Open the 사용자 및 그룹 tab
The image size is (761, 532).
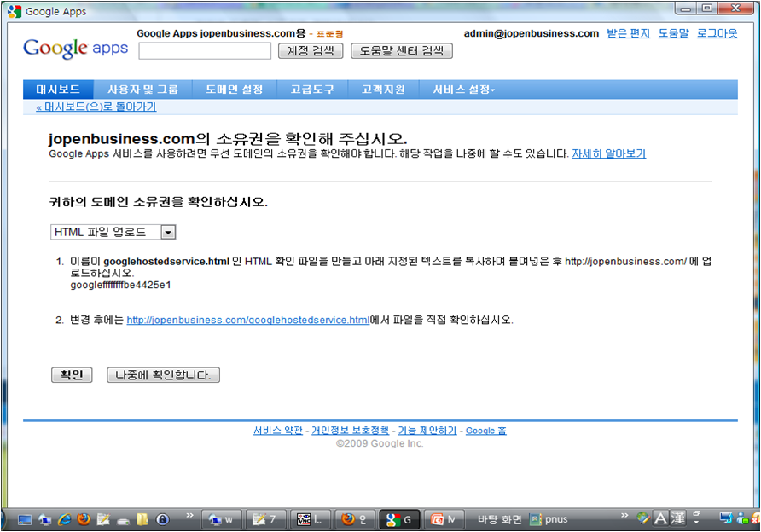(x=143, y=90)
